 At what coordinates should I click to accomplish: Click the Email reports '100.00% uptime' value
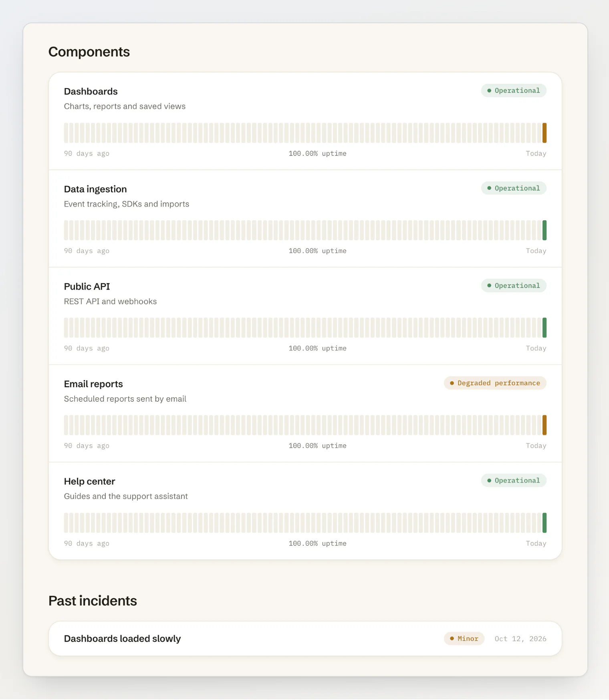pyautogui.click(x=318, y=446)
